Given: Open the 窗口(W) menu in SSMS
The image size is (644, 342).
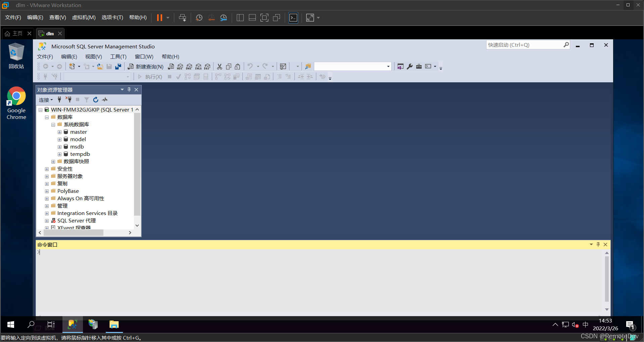Looking at the screenshot, I should (144, 57).
